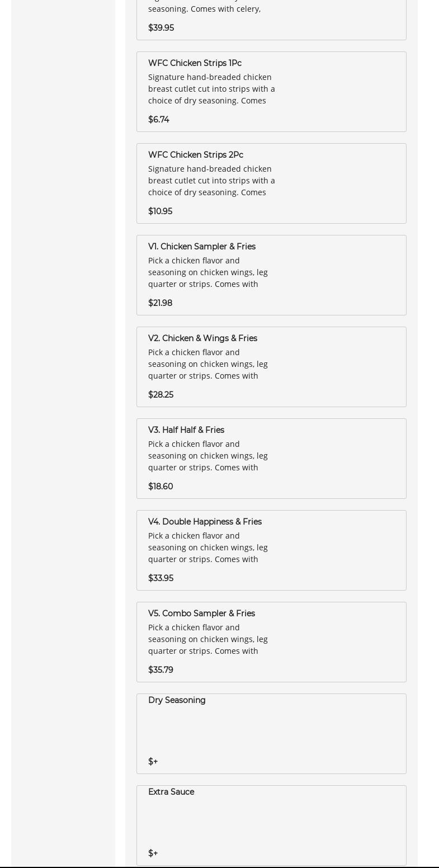Pick V5. Combo Sampler & Fries
This screenshot has width=439, height=868.
[x=271, y=642]
